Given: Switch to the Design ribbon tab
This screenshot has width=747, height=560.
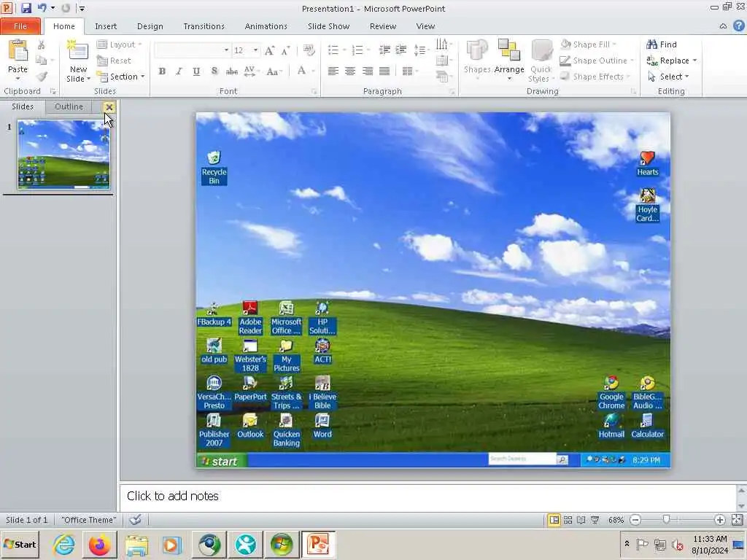Looking at the screenshot, I should 150,26.
